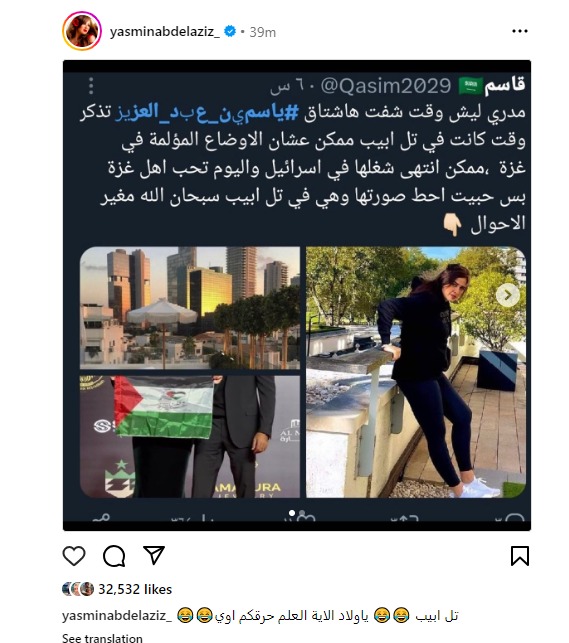Open yasminabdelaziz_ username in caption

coord(117,616)
